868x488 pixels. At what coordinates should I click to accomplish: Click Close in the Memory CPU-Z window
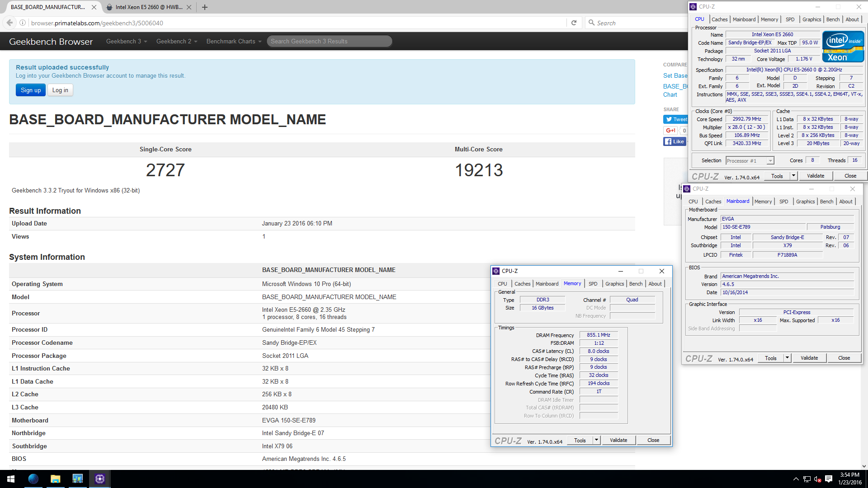[653, 440]
